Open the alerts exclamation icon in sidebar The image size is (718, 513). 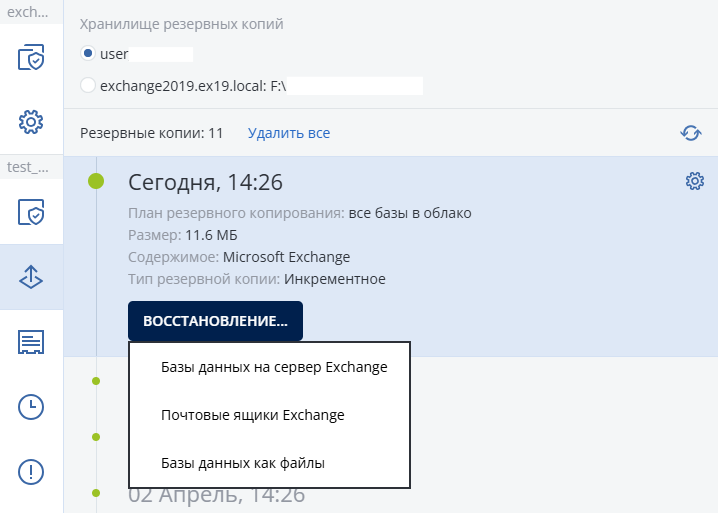(x=31, y=472)
